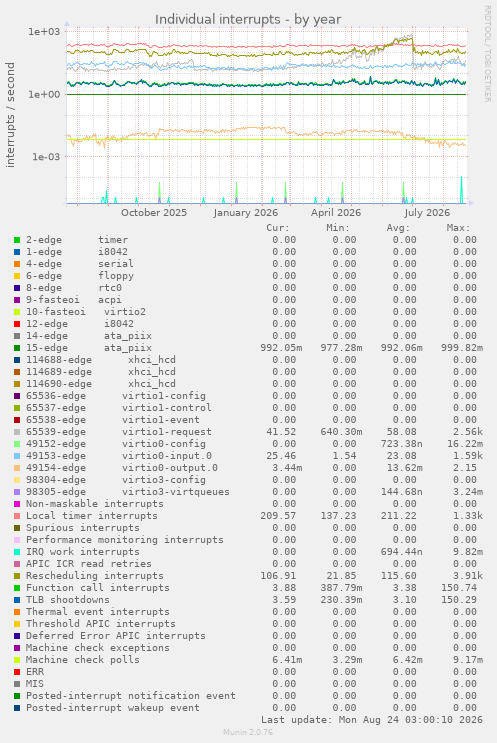
Task: Click the Max: column header
Action: click(458, 228)
